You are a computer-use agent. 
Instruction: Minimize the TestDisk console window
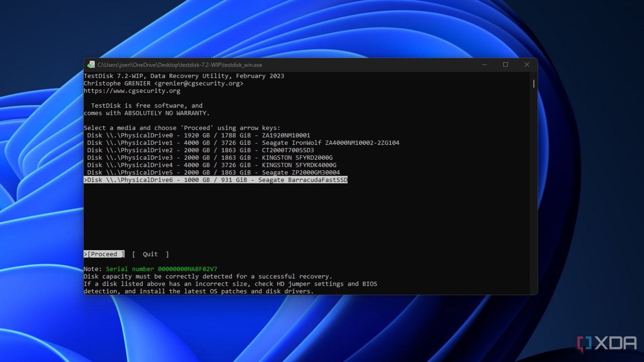pos(485,65)
